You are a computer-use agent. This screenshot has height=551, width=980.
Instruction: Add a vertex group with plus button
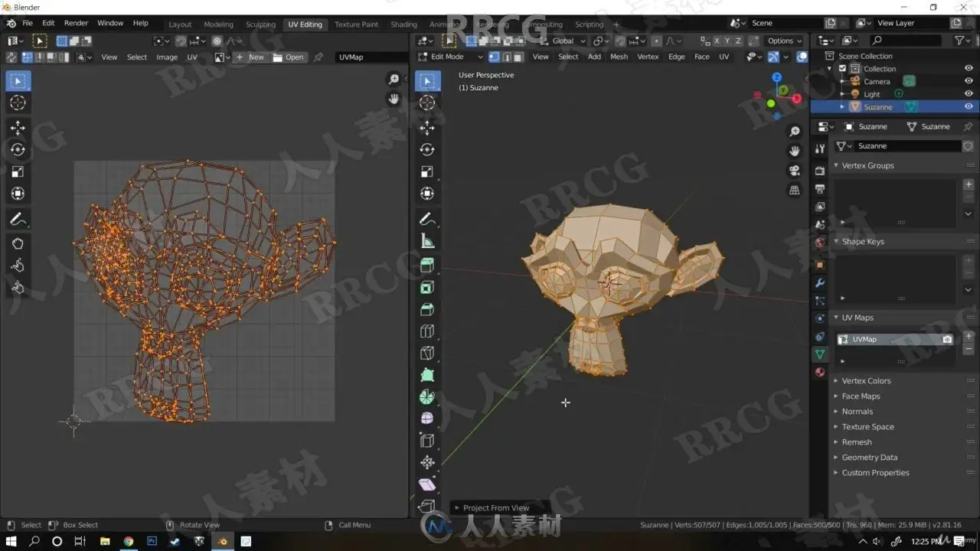[969, 184]
